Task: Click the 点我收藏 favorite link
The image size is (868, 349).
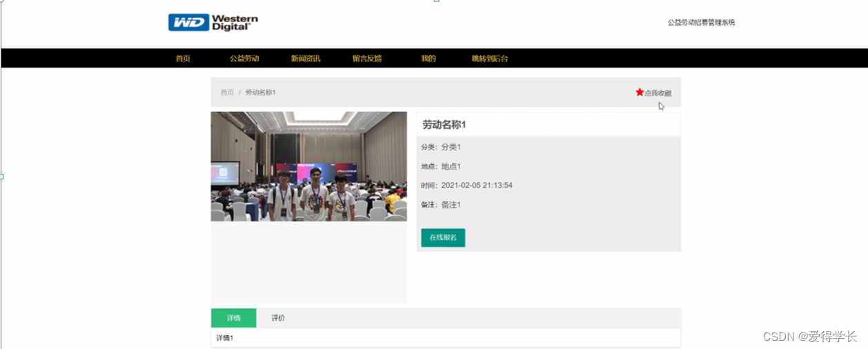Action: click(658, 93)
